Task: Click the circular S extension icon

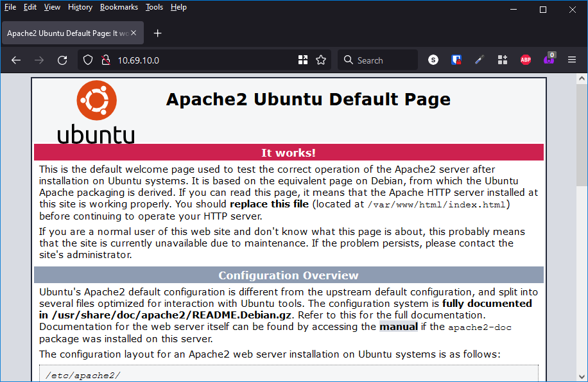Action: click(x=433, y=59)
